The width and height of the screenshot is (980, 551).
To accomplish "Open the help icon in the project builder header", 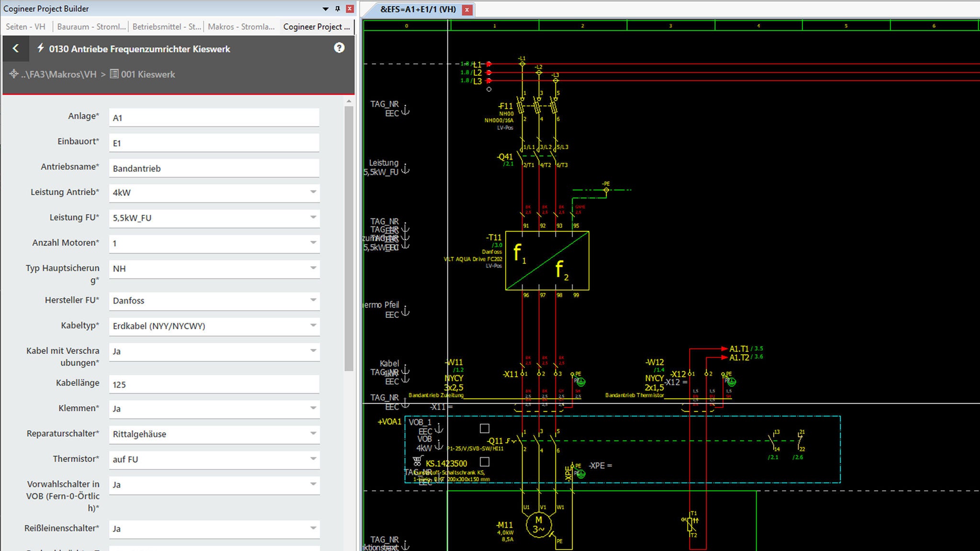I will coord(339,48).
